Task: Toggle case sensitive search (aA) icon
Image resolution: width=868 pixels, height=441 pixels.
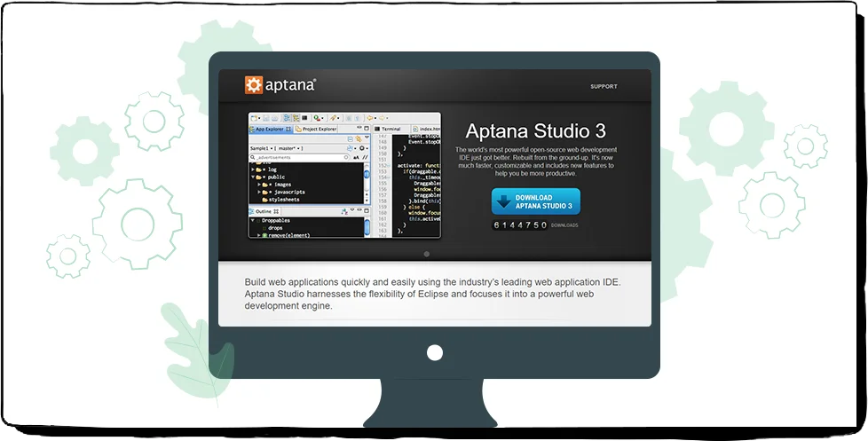Action: pyautogui.click(x=357, y=158)
